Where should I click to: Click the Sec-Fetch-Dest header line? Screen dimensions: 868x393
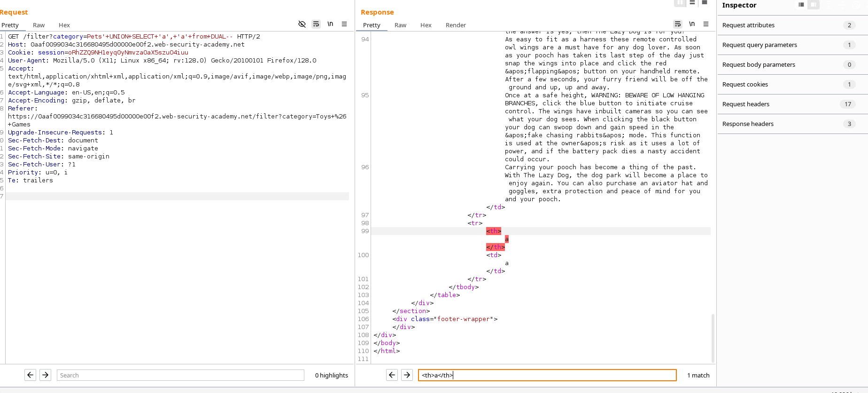[53, 140]
